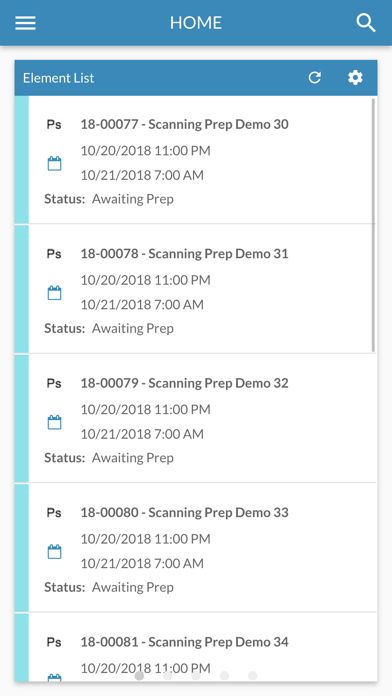Viewport: 392px width, 696px height.
Task: Tap the search magnifier icon
Action: coord(366,23)
